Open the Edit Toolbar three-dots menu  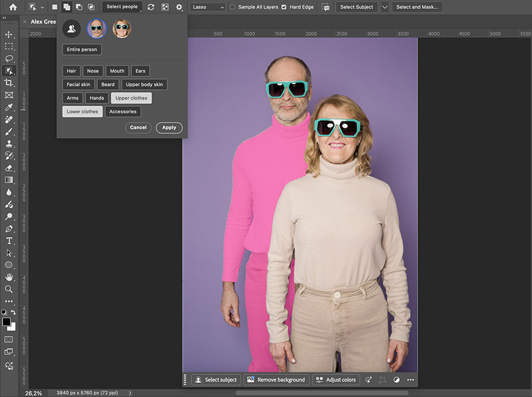(9, 301)
